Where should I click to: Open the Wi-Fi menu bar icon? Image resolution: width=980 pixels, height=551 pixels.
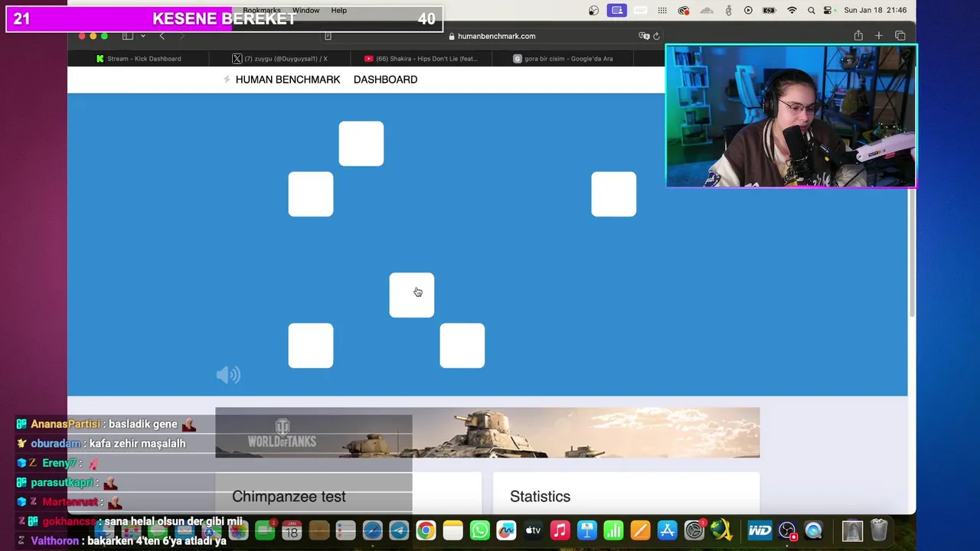(792, 10)
